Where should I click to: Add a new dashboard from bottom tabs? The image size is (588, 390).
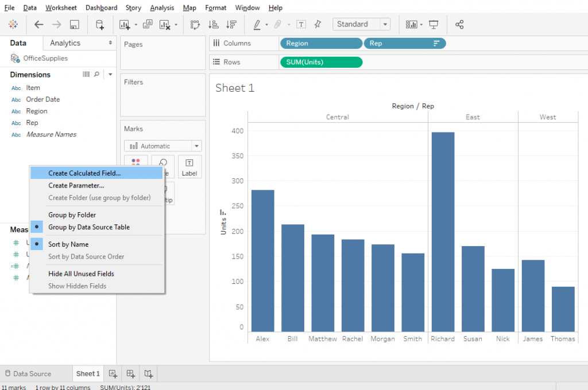point(130,374)
